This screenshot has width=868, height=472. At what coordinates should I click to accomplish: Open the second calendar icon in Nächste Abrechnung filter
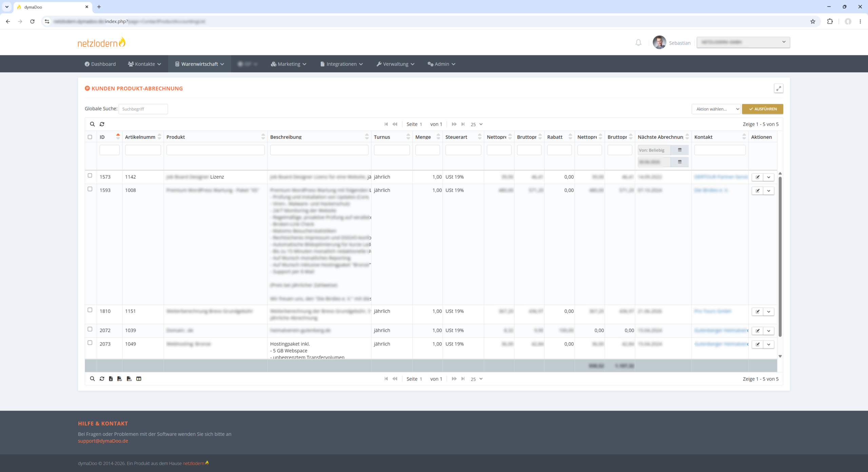point(679,162)
